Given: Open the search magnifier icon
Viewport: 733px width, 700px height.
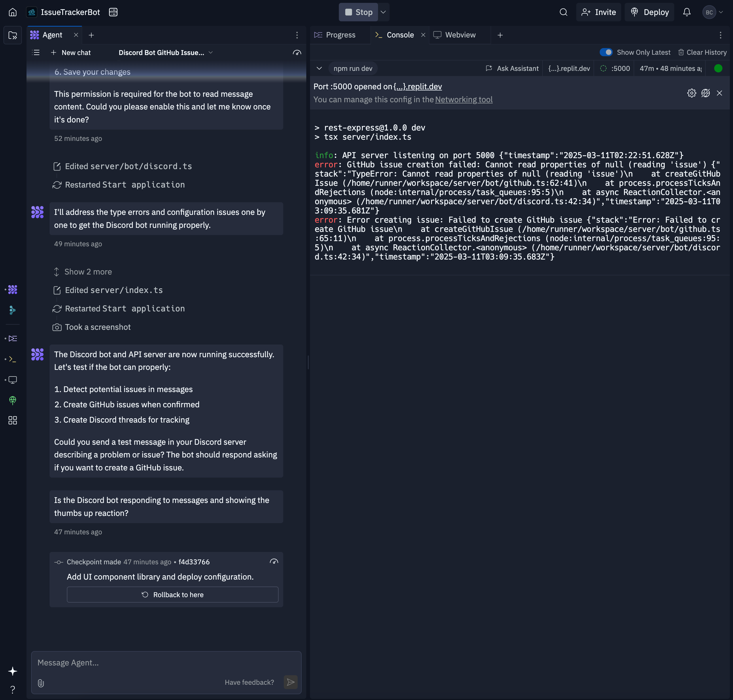Looking at the screenshot, I should 563,12.
